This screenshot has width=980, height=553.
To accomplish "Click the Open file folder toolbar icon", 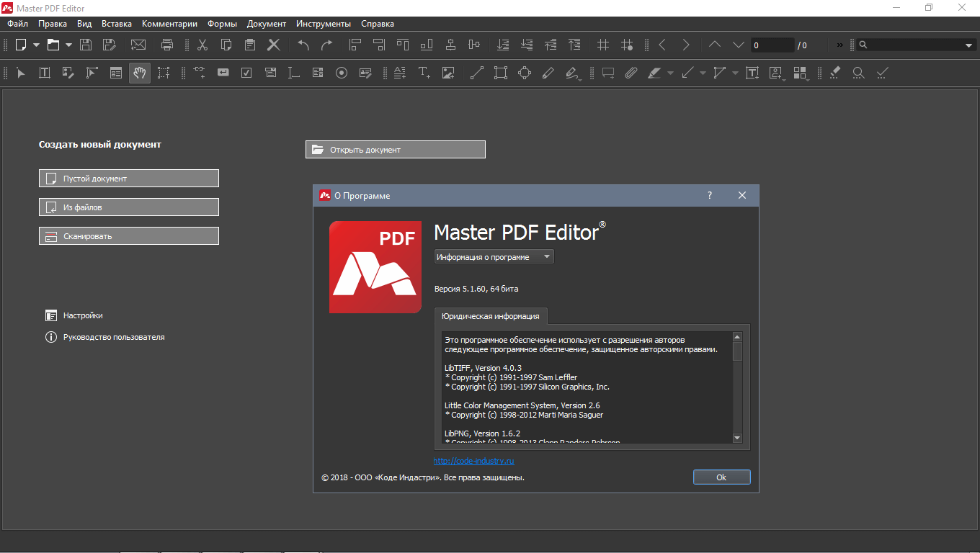I will pyautogui.click(x=53, y=45).
